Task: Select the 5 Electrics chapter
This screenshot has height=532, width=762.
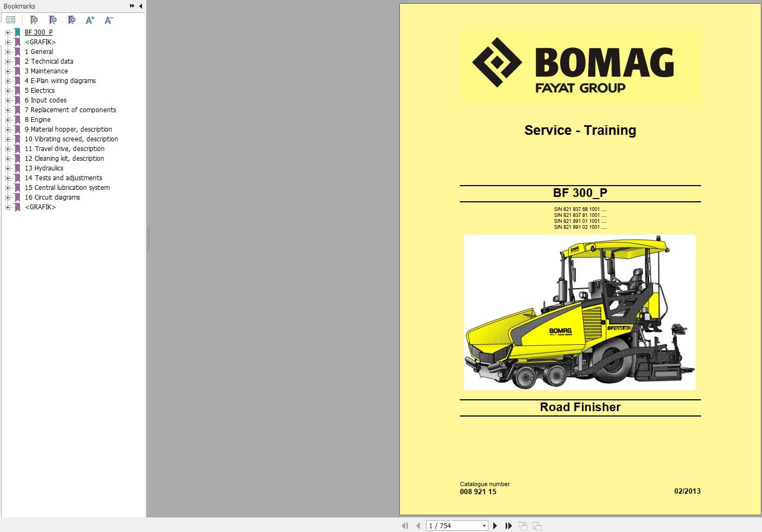Action: click(39, 90)
